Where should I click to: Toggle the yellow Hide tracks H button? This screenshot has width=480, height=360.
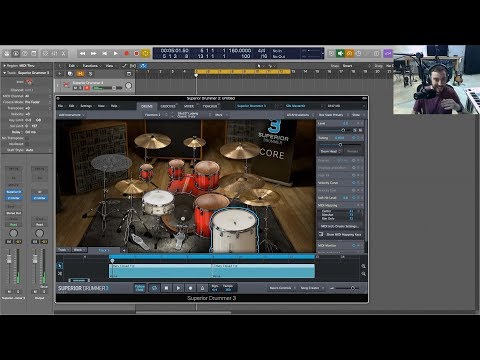coord(80,74)
